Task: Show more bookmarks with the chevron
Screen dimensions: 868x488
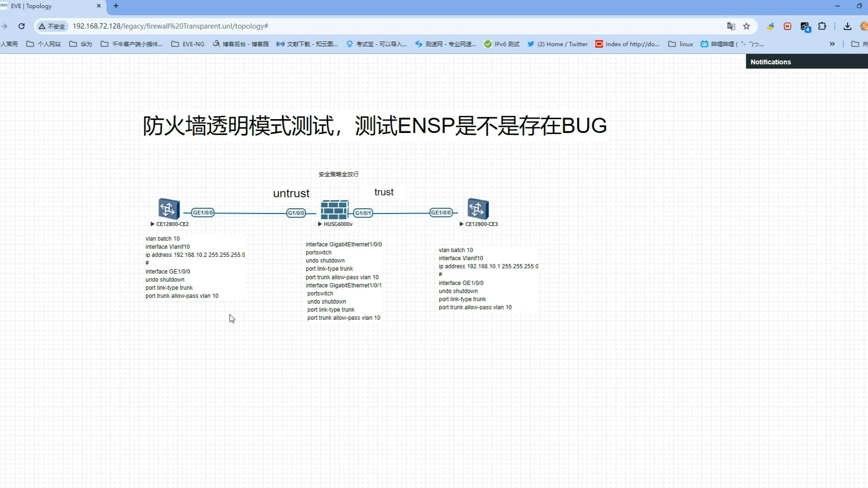Action: (x=832, y=44)
